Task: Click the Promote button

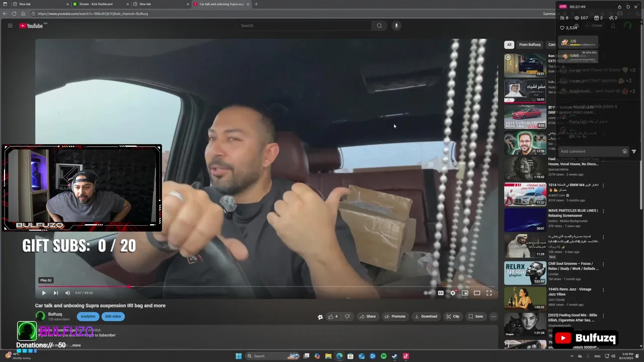Action: (x=395, y=316)
